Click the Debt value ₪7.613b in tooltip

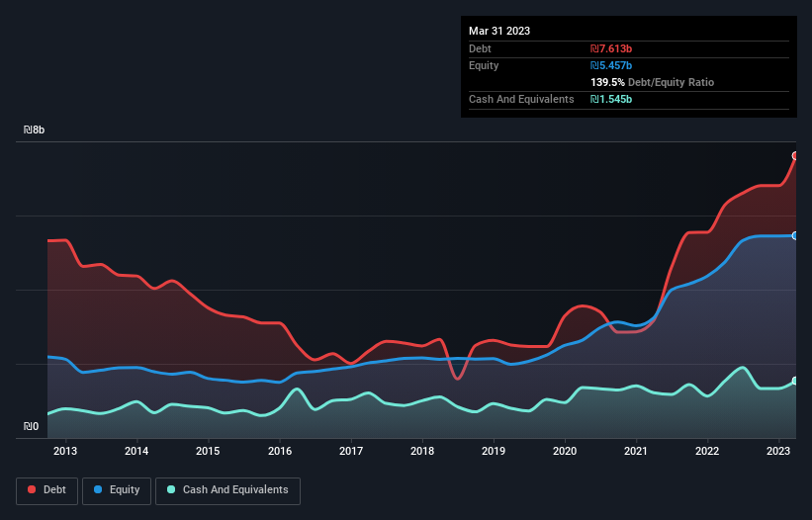(611, 48)
